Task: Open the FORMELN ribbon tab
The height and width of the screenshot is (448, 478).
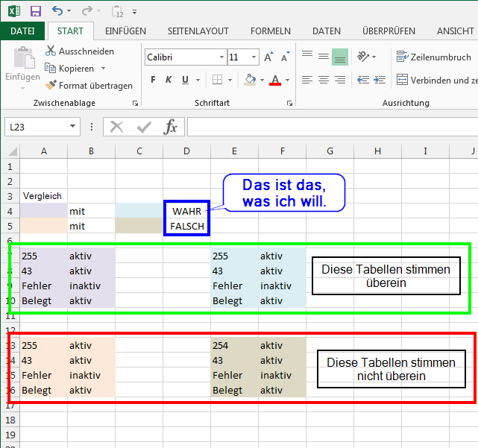Action: point(270,31)
